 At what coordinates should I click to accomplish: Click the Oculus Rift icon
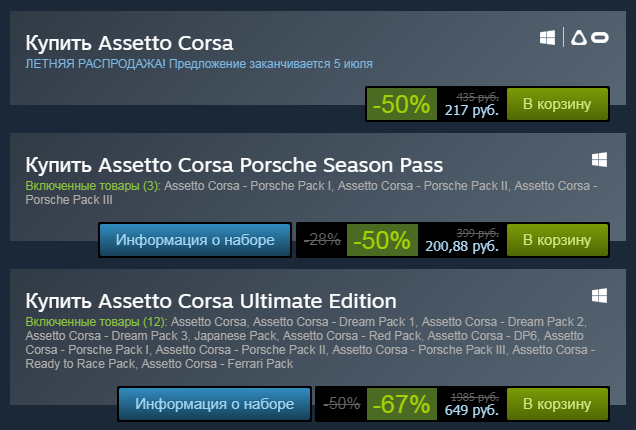point(601,38)
